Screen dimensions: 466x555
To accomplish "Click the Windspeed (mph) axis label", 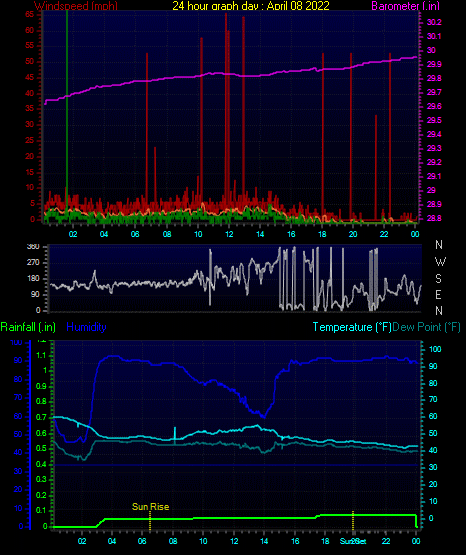I will pos(76,6).
